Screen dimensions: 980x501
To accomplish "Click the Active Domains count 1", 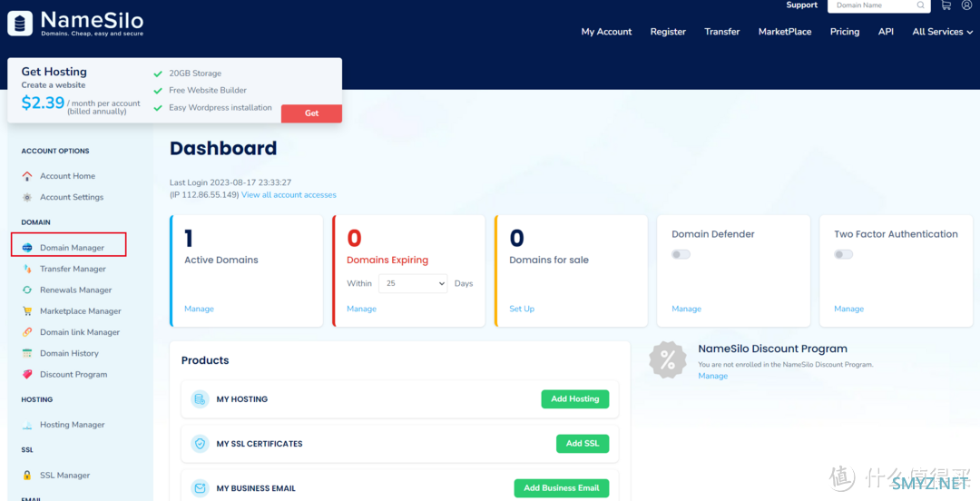I will coord(189,239).
